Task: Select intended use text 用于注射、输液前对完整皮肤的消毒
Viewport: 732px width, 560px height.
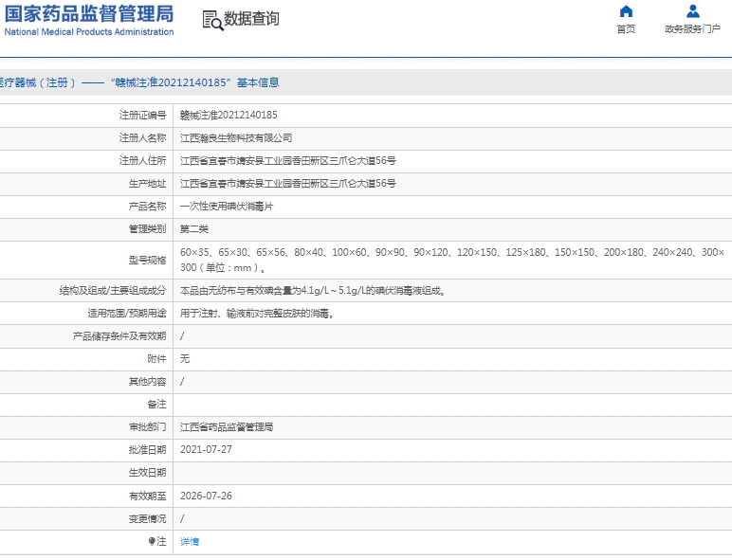Action: 257,314
